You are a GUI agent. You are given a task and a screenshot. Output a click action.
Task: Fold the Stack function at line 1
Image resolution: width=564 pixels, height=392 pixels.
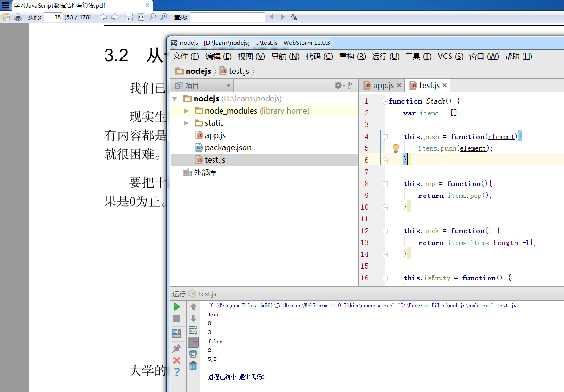(385, 101)
